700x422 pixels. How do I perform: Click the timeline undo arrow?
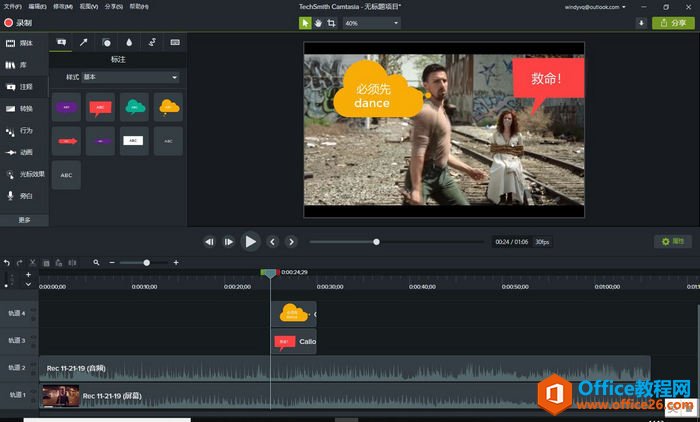[x=7, y=262]
